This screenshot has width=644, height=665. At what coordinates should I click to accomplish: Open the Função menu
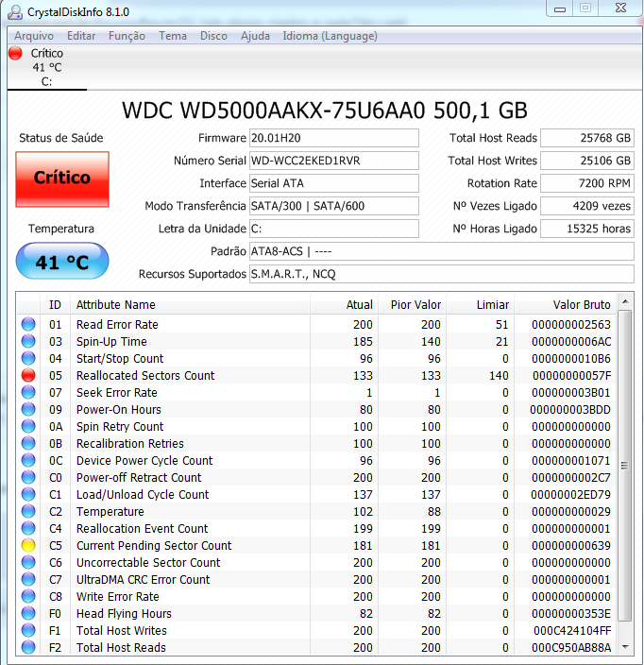click(x=127, y=36)
